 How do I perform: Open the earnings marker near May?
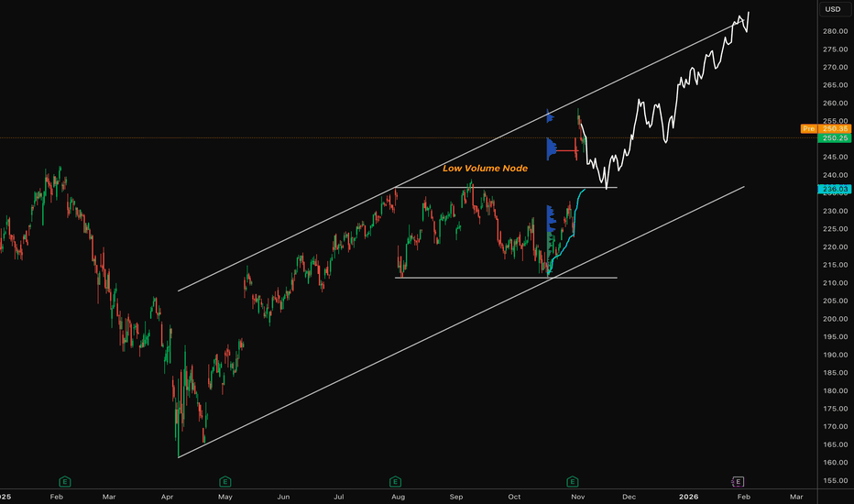(224, 481)
